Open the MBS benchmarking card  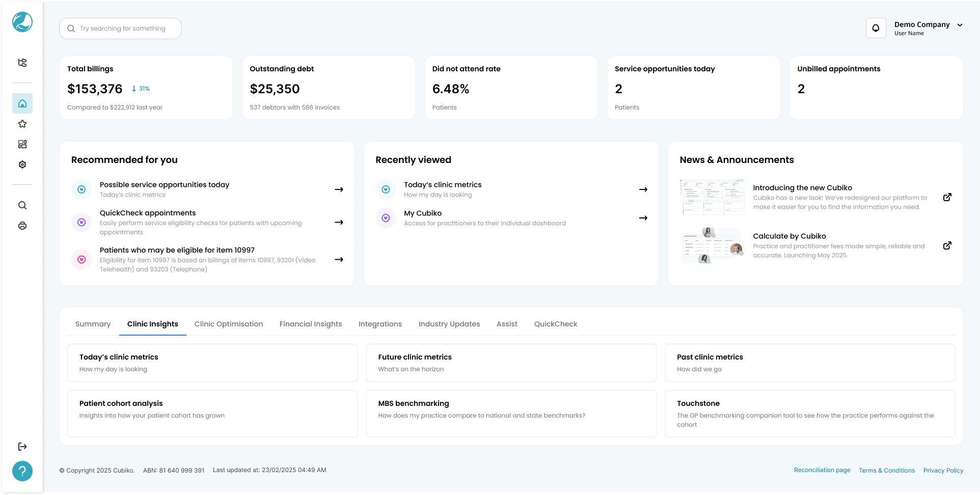coord(511,414)
